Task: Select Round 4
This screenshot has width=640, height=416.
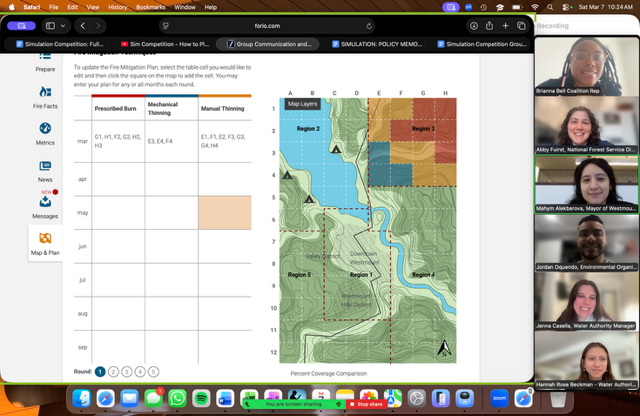Action: pos(140,372)
